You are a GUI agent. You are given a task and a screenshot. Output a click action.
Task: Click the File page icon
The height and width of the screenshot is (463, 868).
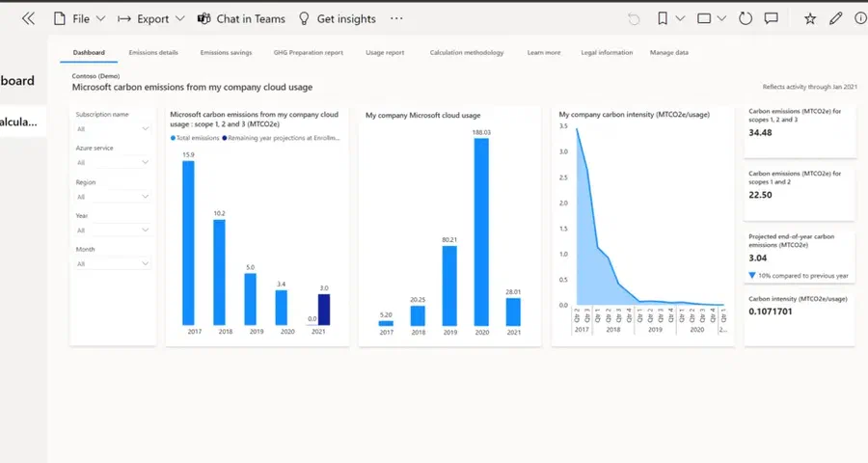click(x=59, y=19)
